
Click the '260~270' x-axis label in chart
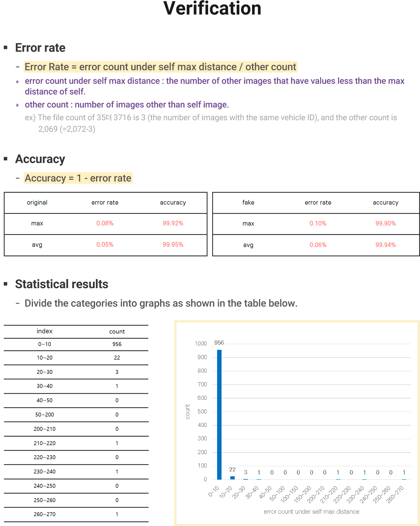click(x=395, y=495)
